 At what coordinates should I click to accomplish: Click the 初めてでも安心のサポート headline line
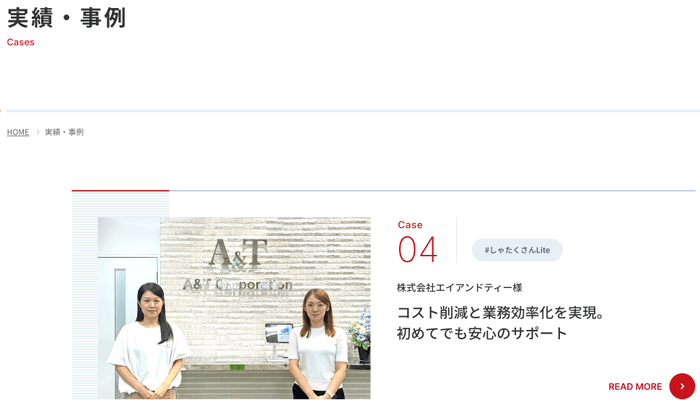click(482, 334)
